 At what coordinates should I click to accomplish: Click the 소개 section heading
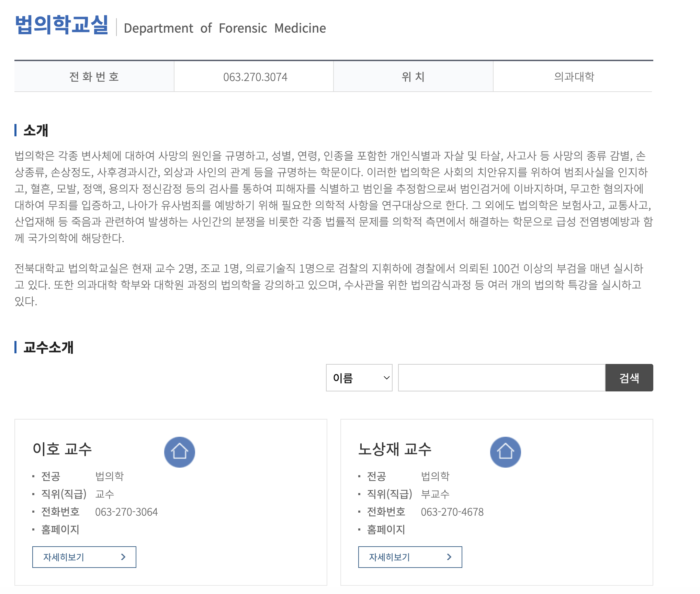pos(36,130)
